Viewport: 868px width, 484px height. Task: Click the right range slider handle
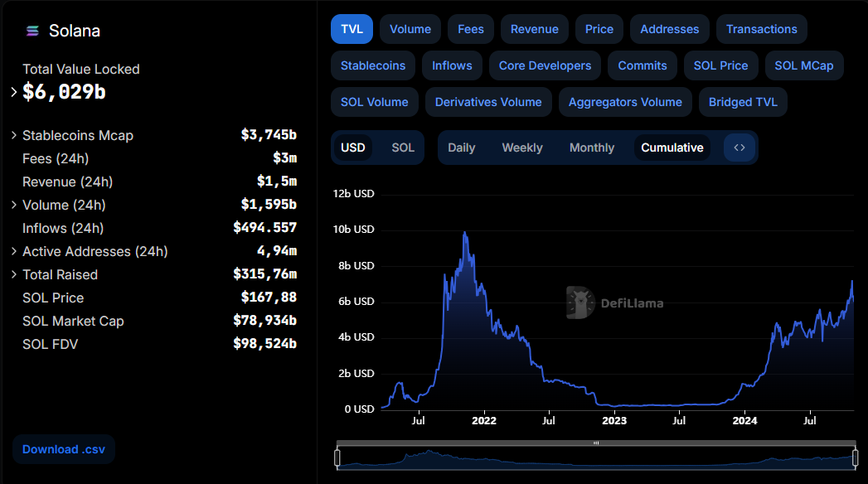[856, 458]
